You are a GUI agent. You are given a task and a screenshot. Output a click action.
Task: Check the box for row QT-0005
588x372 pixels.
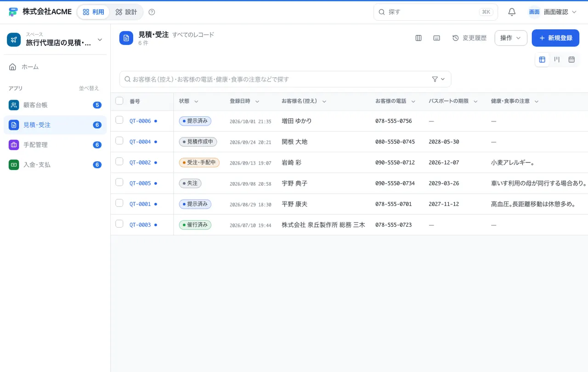pos(119,182)
